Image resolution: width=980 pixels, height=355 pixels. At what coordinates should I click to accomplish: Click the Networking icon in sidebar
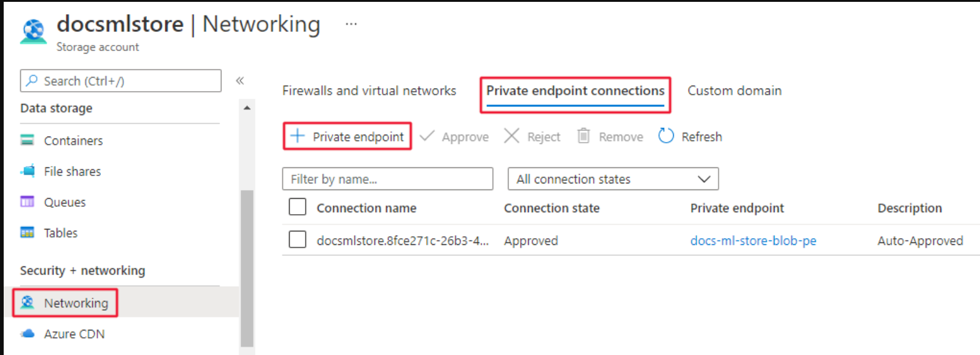pyautogui.click(x=27, y=303)
